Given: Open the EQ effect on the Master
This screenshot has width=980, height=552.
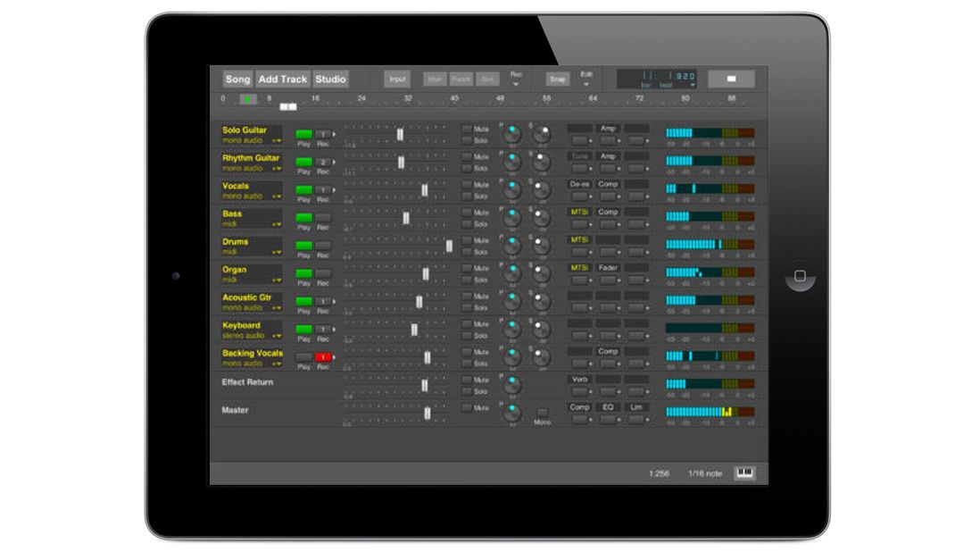Looking at the screenshot, I should click(x=606, y=408).
